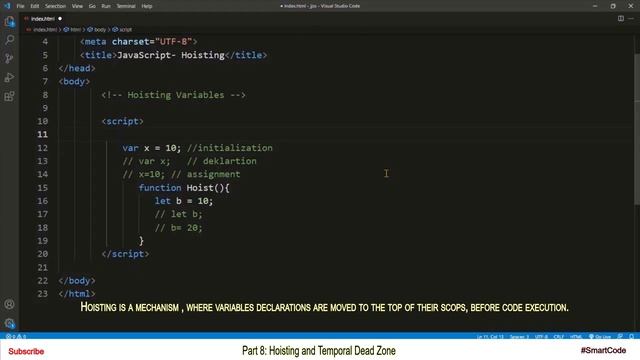Screen dimensions: 640x360
Task: Open the File menu
Action: (20, 6)
